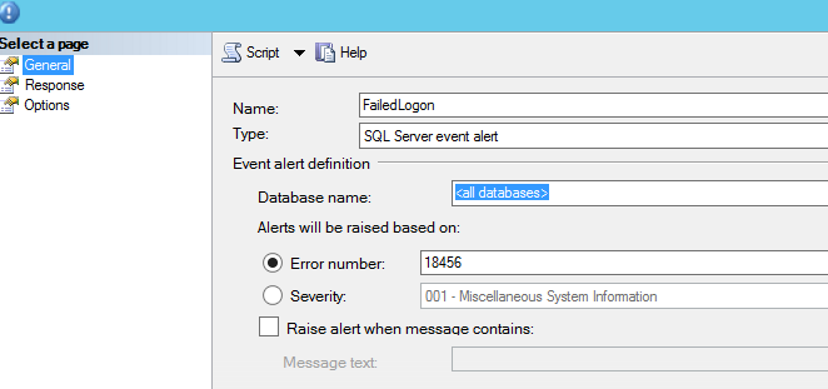This screenshot has width=828, height=389.
Task: Click the Name field with FailedLogon
Action: point(593,105)
